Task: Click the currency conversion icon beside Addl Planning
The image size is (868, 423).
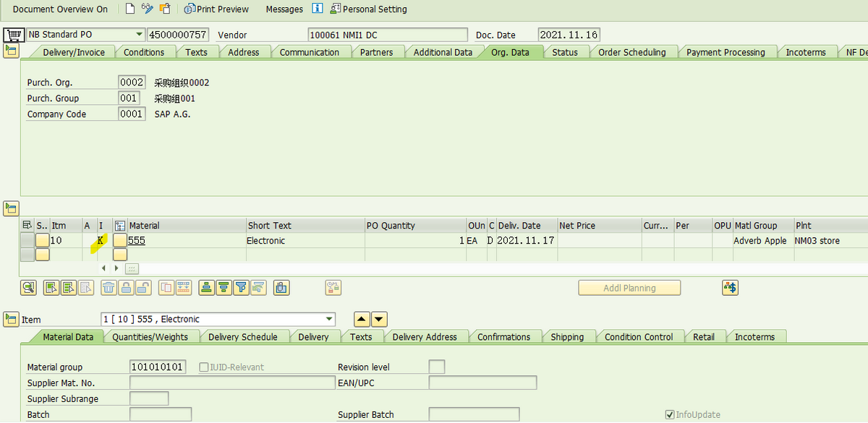Action: tap(730, 288)
